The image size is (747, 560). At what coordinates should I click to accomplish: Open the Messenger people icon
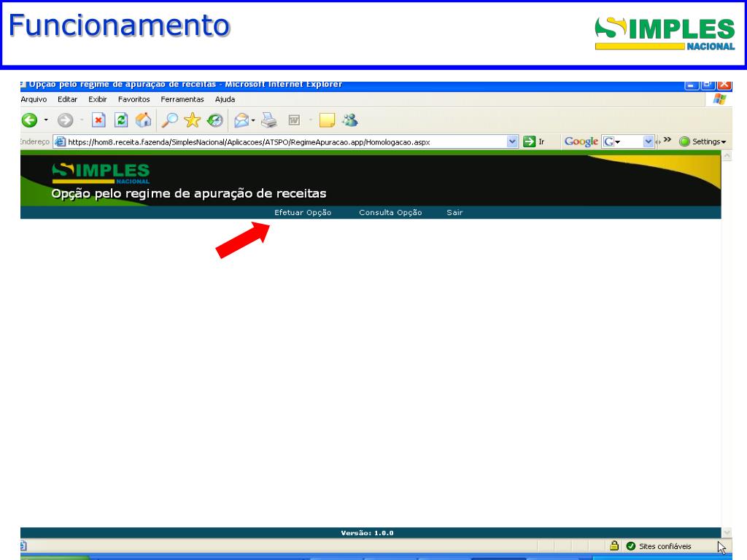coord(350,120)
